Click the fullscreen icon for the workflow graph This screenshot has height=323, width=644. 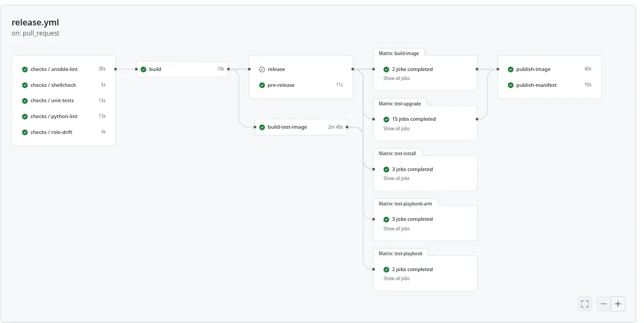click(x=585, y=304)
